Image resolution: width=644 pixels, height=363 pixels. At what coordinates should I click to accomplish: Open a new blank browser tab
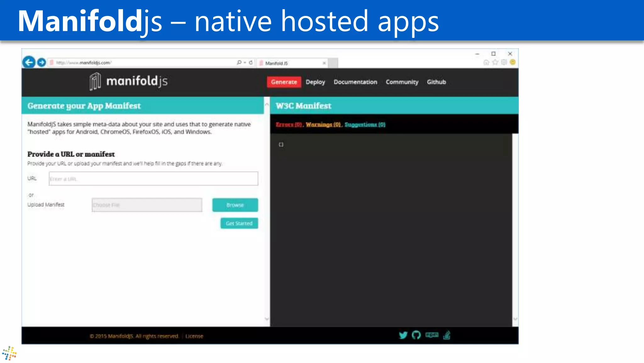tap(333, 63)
